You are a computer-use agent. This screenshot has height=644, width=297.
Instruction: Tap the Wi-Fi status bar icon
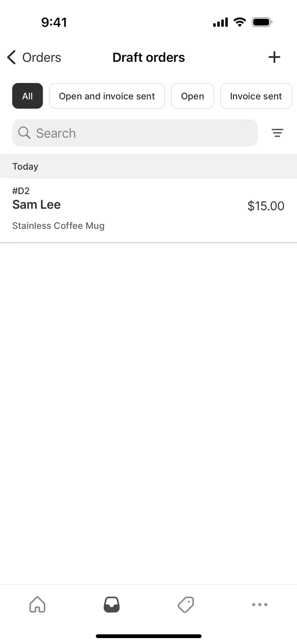(239, 22)
